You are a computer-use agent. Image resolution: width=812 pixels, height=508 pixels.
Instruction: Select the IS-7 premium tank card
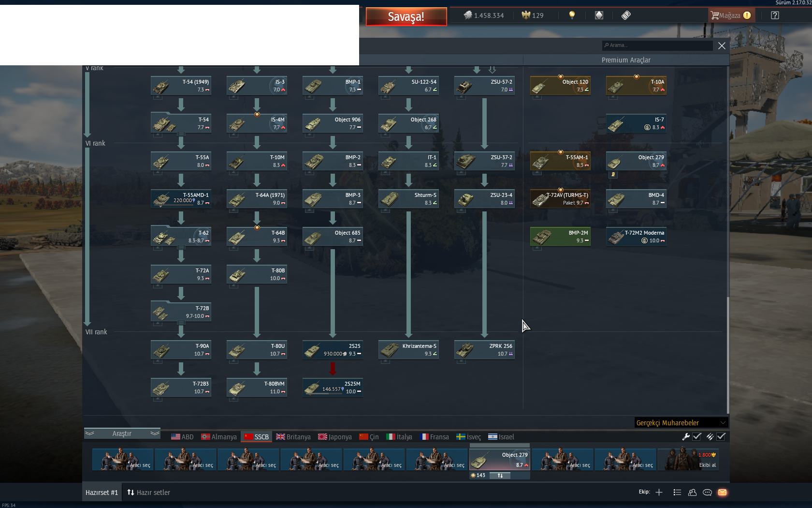click(636, 123)
